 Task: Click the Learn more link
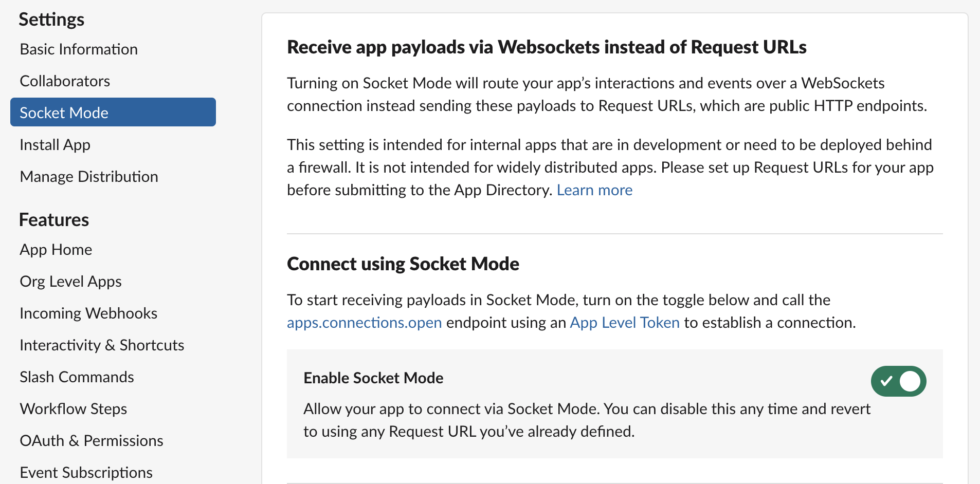click(x=594, y=190)
